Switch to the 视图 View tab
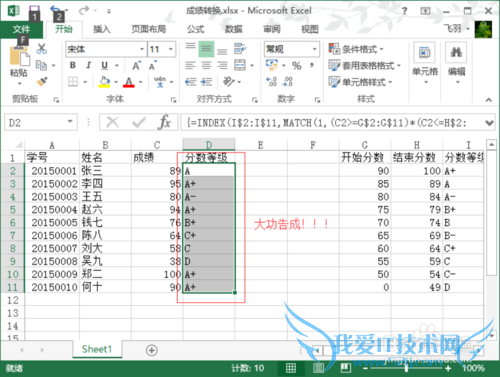The height and width of the screenshot is (377, 500). click(x=310, y=29)
